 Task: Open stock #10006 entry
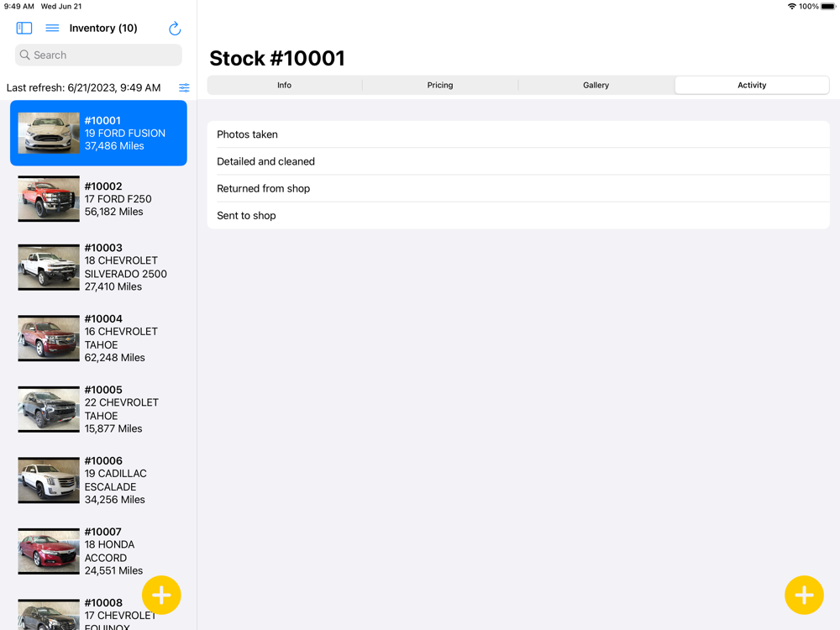pos(98,480)
